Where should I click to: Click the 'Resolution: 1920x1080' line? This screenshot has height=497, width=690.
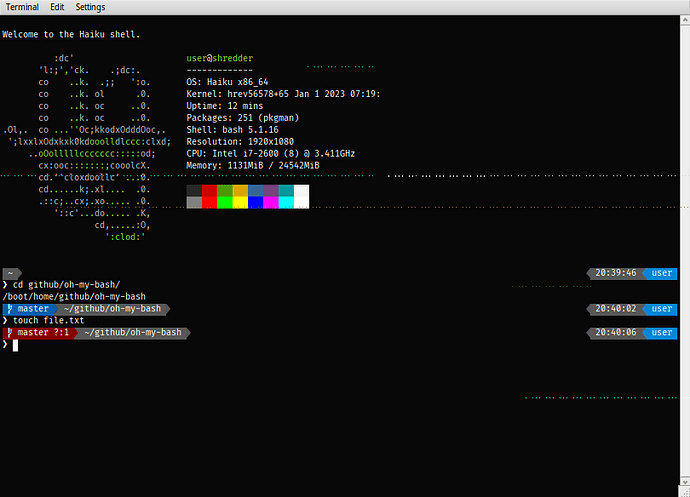click(240, 141)
